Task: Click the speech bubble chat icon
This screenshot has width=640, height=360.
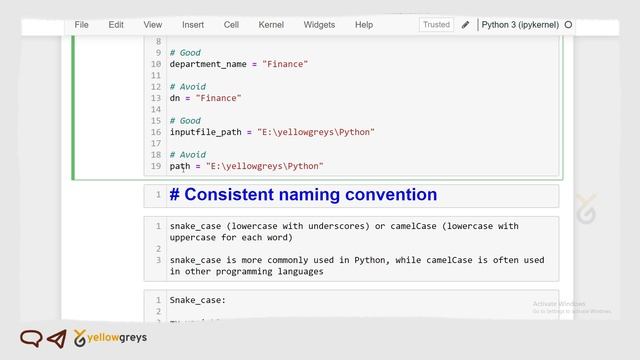Action: click(x=31, y=338)
